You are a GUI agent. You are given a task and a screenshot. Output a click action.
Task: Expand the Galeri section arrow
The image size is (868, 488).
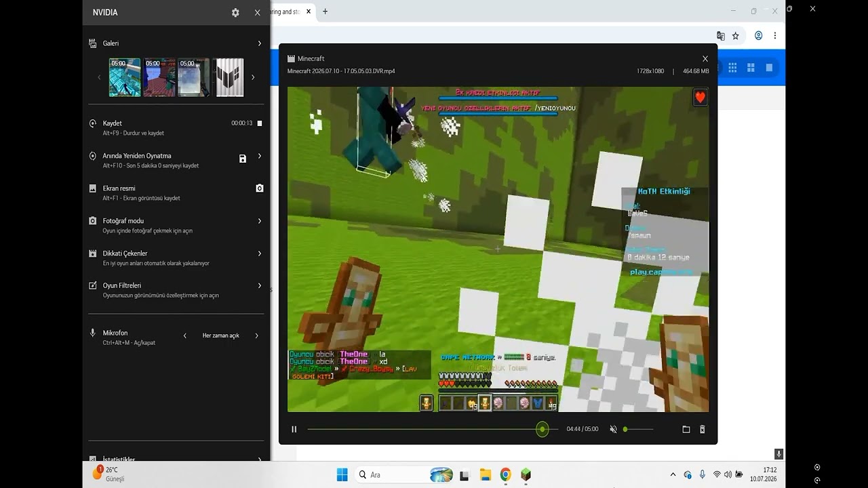(259, 43)
